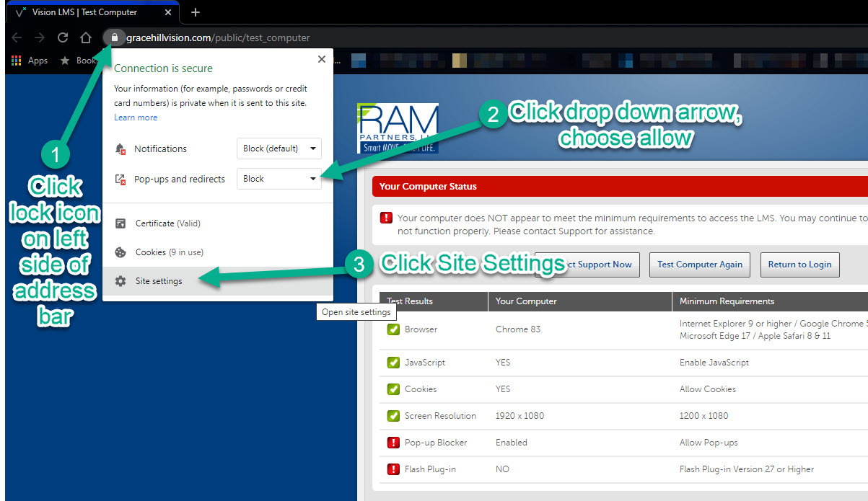The width and height of the screenshot is (868, 501).
Task: Click the Allow Pop-ups requirement text
Action: 709,443
